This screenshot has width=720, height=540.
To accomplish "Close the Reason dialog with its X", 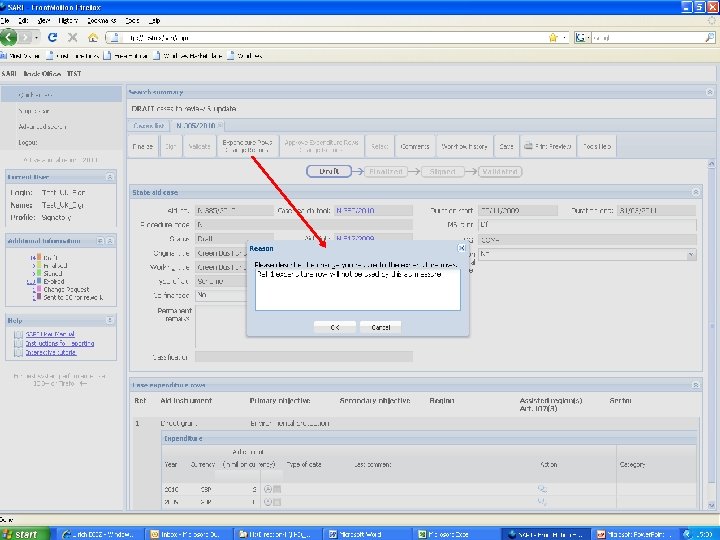I will click(461, 248).
